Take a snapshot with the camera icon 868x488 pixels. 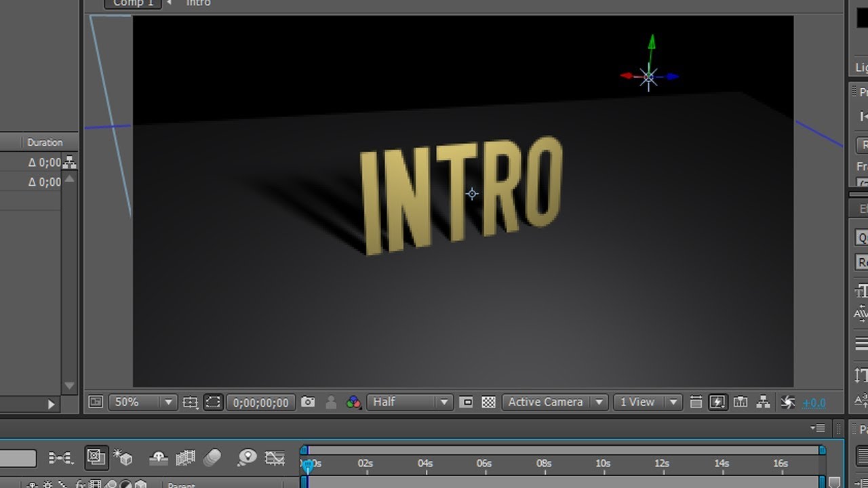pos(308,402)
